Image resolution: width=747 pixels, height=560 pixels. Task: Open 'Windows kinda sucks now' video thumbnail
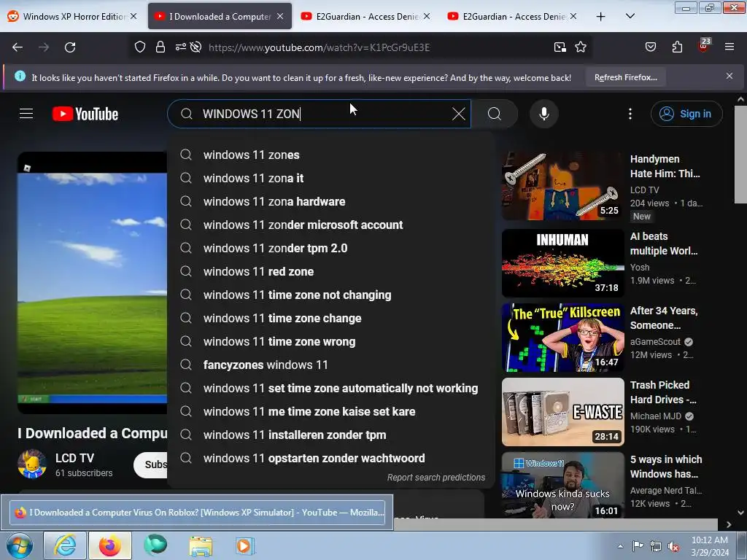[x=562, y=485]
